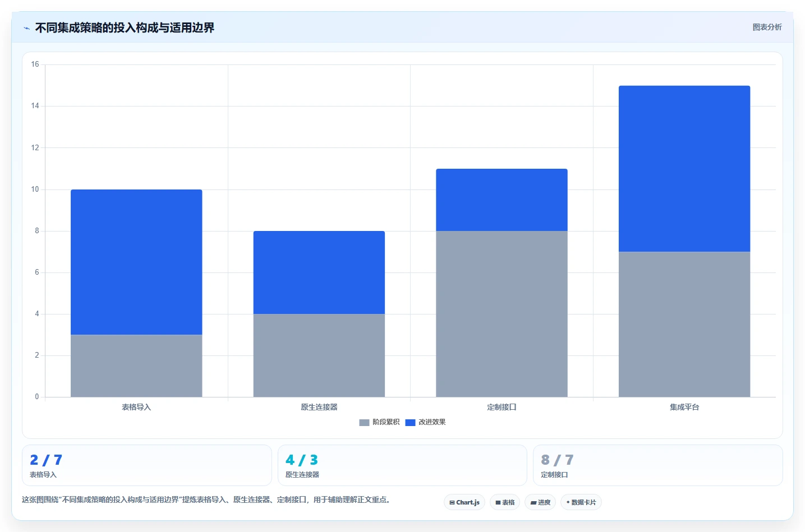This screenshot has width=805, height=532.
Task: Click the icon inside the Chart.js chip
Action: point(452,503)
